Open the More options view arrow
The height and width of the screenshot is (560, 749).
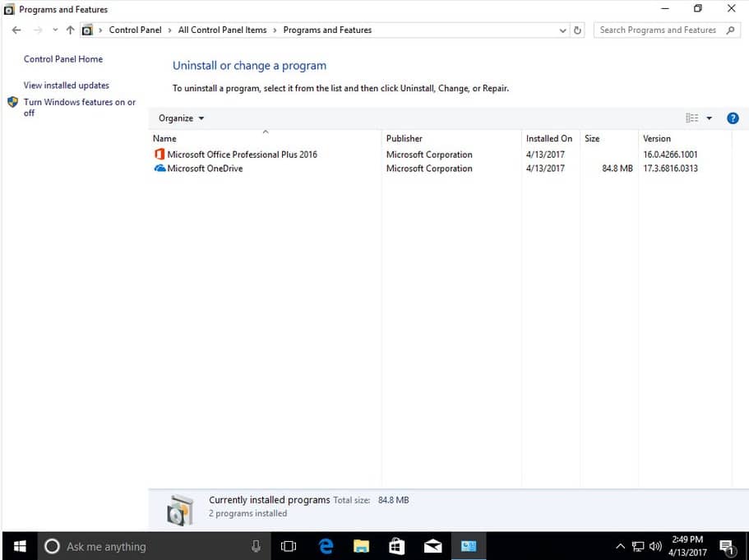pos(710,118)
